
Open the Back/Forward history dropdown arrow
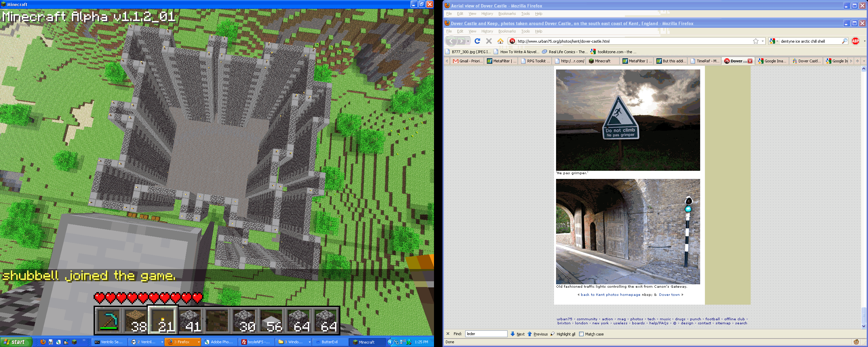tap(468, 41)
